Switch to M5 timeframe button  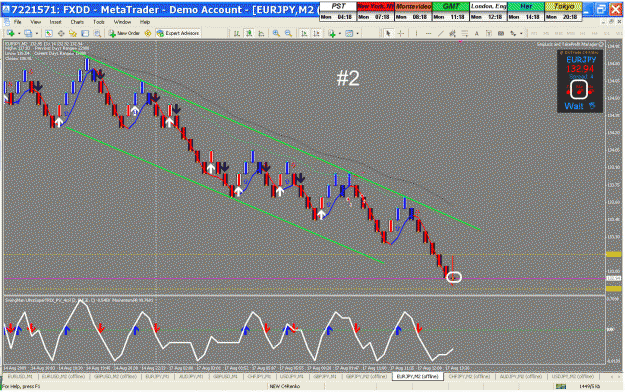click(546, 33)
